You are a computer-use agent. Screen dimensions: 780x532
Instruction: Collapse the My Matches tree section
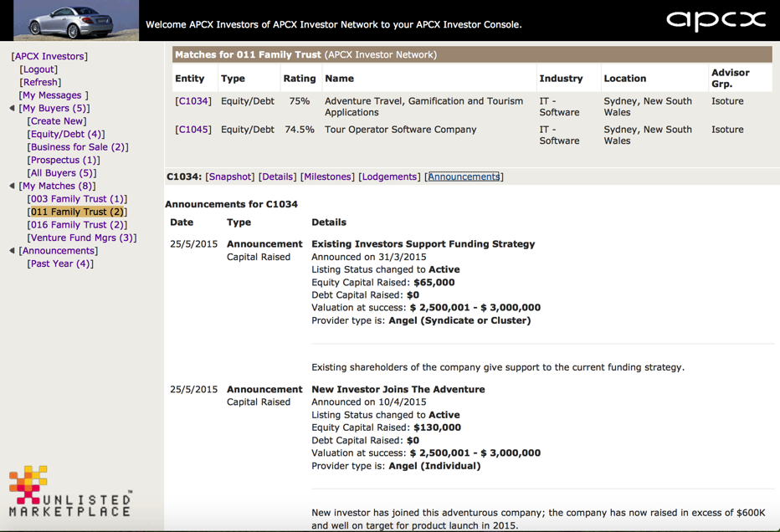(12, 187)
